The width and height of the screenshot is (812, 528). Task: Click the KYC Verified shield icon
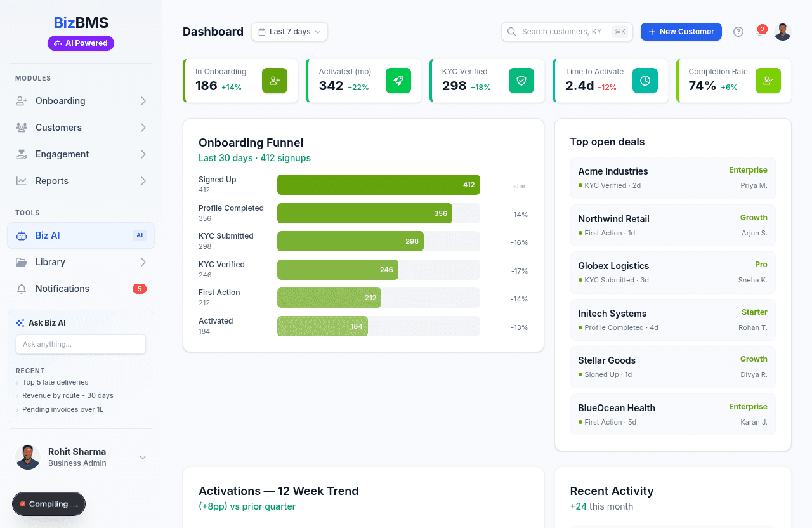[521, 81]
